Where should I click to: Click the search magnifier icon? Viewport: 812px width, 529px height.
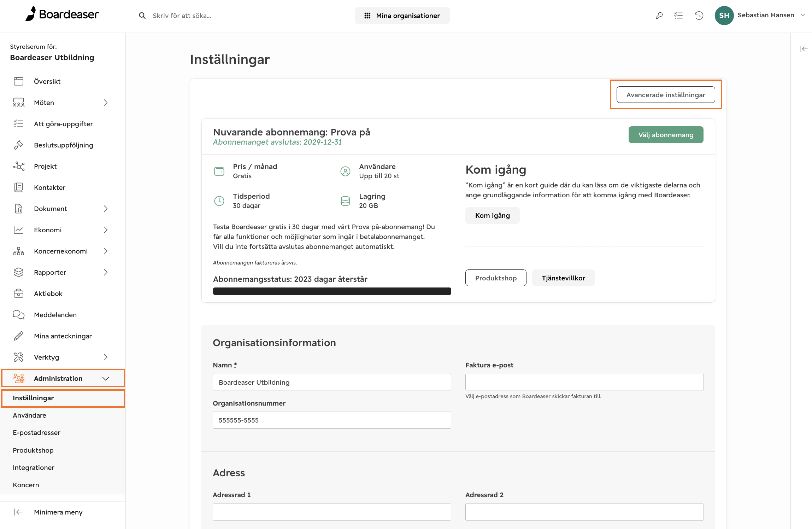pos(142,16)
